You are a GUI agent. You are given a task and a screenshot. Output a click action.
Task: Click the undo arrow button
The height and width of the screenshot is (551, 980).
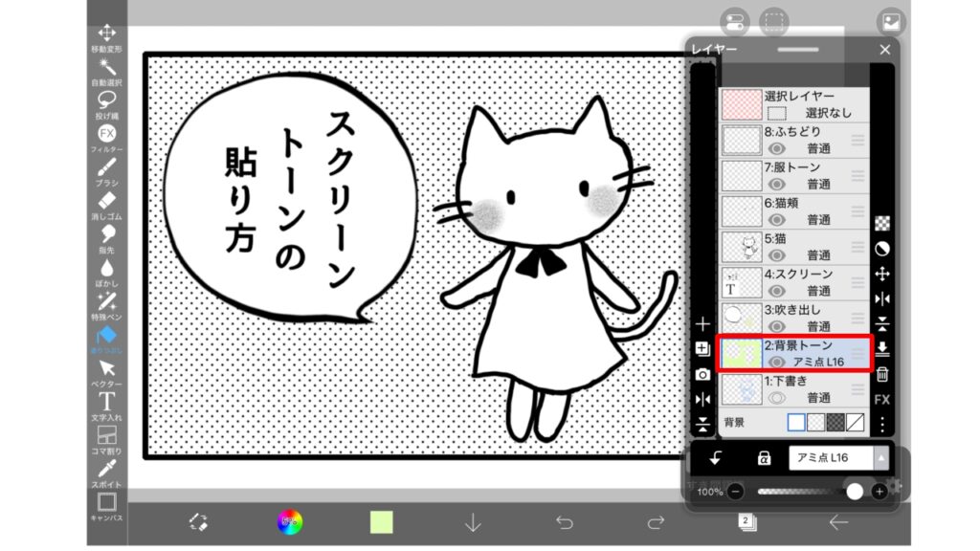565,522
